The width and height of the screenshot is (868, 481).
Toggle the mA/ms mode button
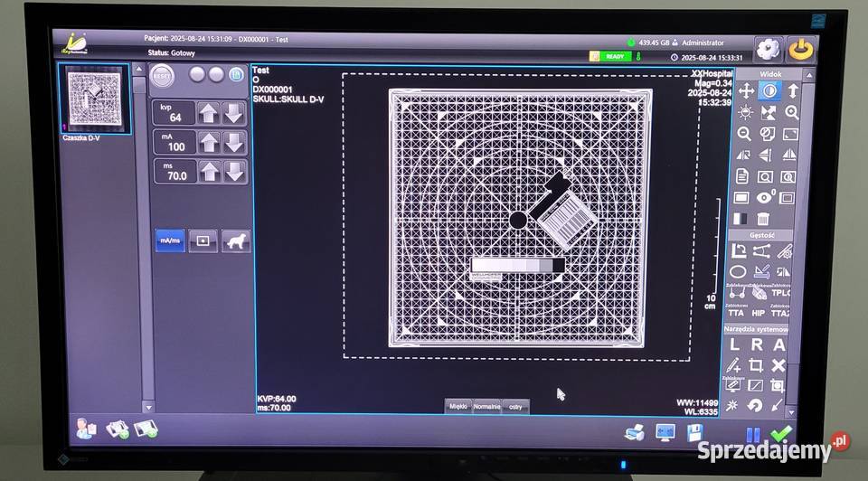point(170,240)
